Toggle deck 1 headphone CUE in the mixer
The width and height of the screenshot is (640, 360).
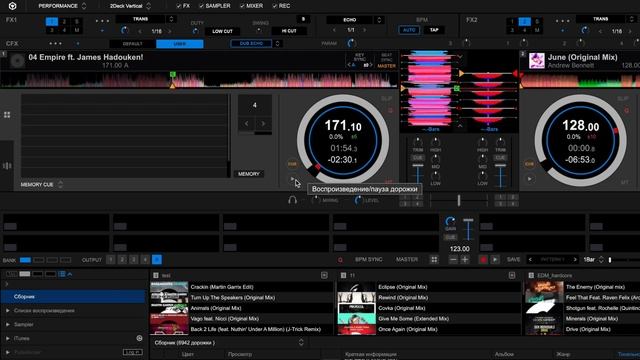point(418,158)
